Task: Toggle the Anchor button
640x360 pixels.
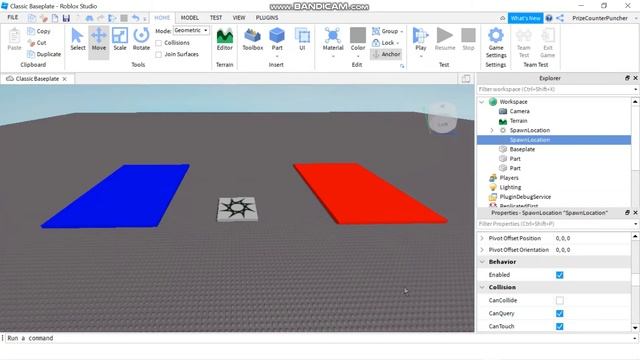Action: (386, 54)
